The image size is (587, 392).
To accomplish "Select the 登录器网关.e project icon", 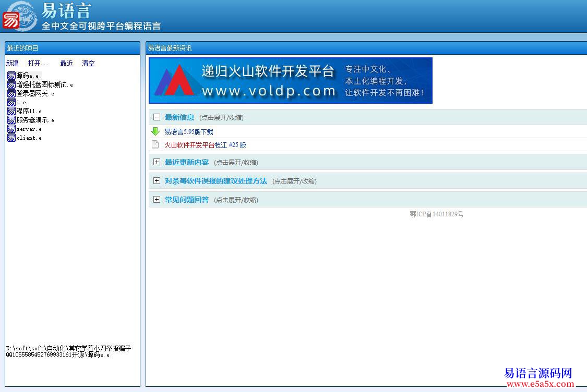I will click(x=10, y=93).
